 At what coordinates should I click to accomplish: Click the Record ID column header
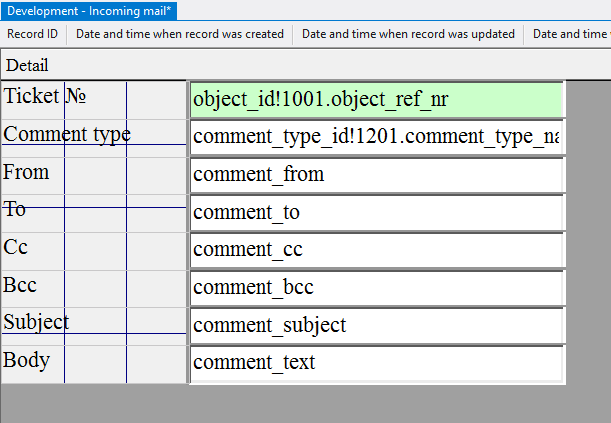(x=32, y=34)
